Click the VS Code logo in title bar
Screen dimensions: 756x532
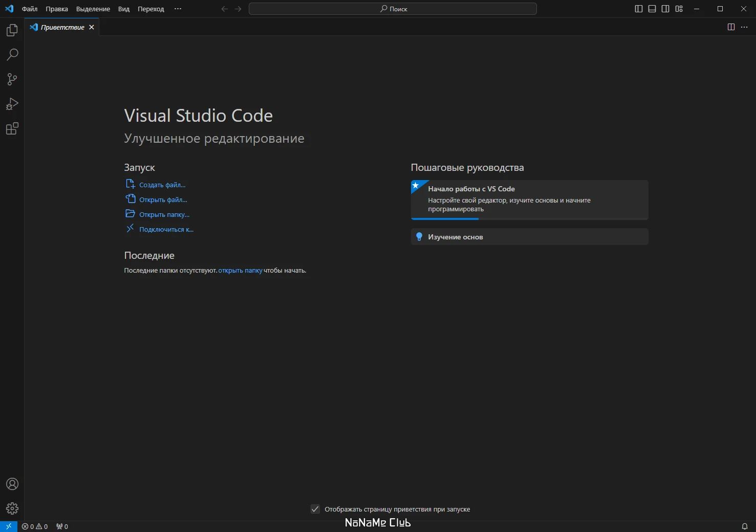pos(9,9)
